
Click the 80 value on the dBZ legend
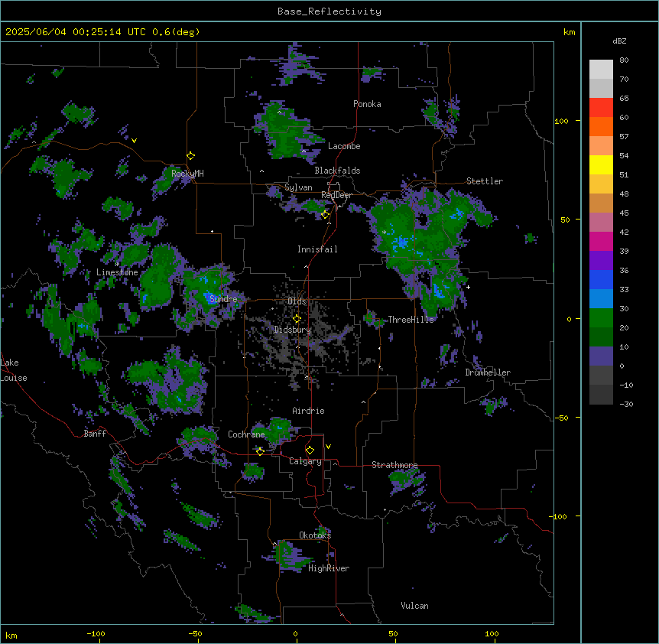tap(624, 60)
